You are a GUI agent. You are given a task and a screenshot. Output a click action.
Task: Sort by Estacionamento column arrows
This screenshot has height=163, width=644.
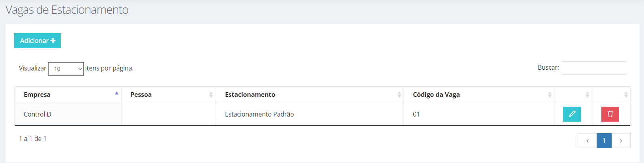click(399, 94)
